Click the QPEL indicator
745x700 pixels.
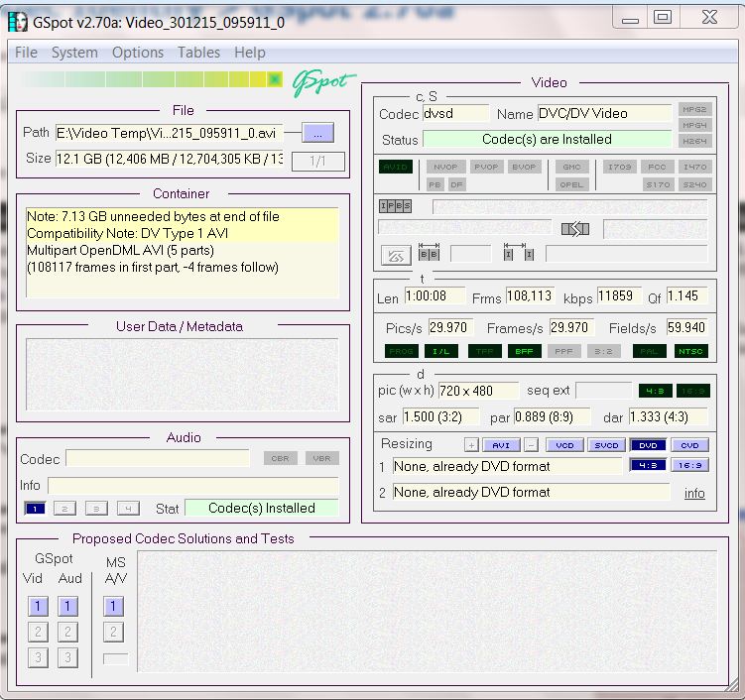click(x=571, y=184)
